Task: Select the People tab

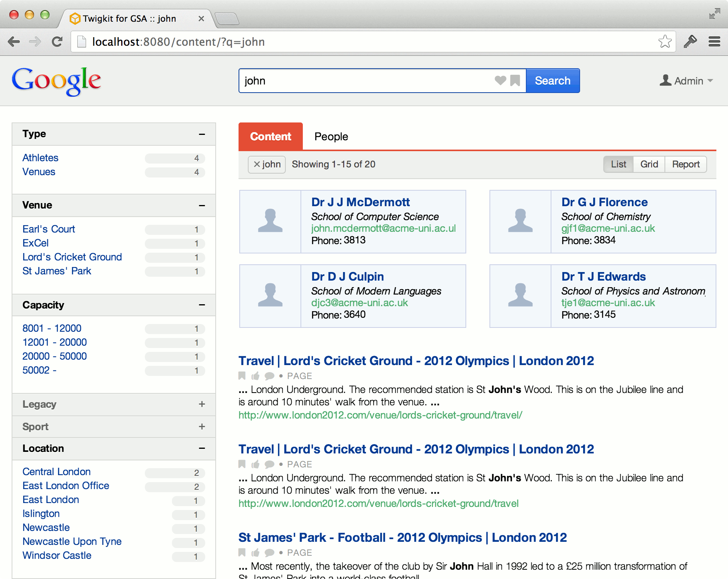Action: point(331,136)
